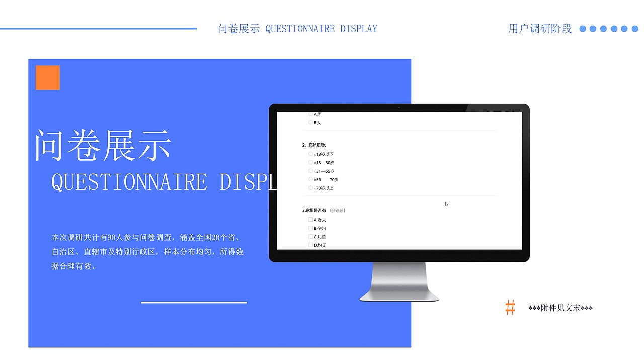This screenshot has height=360, width=644.
Task: Click the question label '3.家里是否有'
Action: pos(314,210)
